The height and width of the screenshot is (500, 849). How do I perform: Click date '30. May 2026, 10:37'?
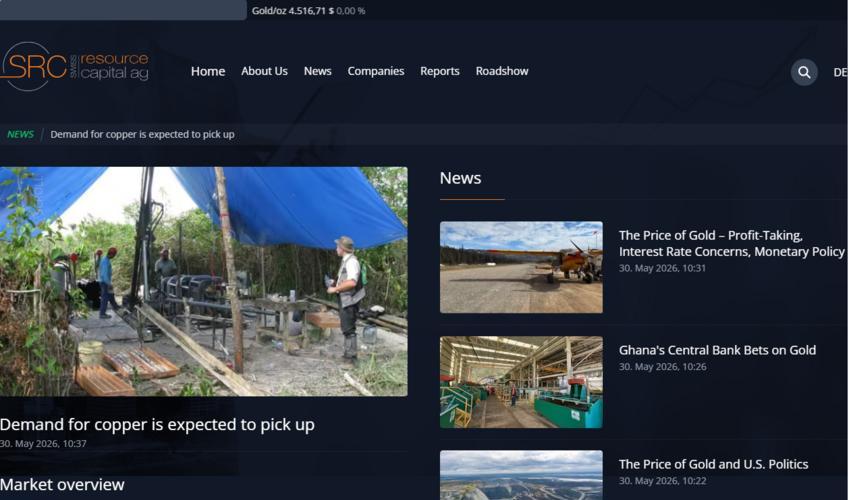(x=43, y=444)
